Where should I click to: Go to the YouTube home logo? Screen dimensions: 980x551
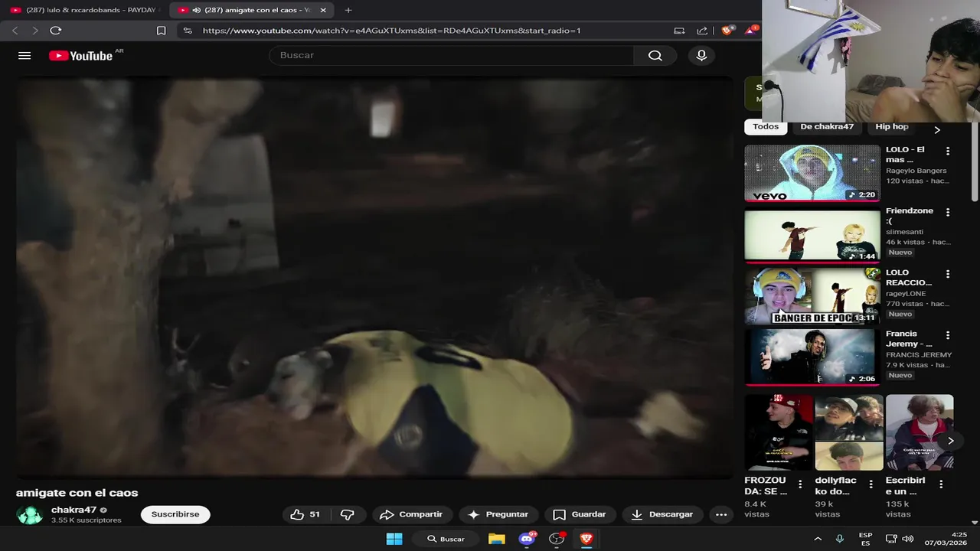coord(80,56)
